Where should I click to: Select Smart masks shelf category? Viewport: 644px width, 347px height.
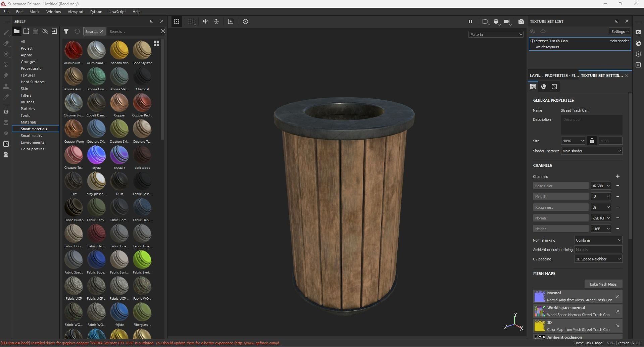tap(31, 136)
